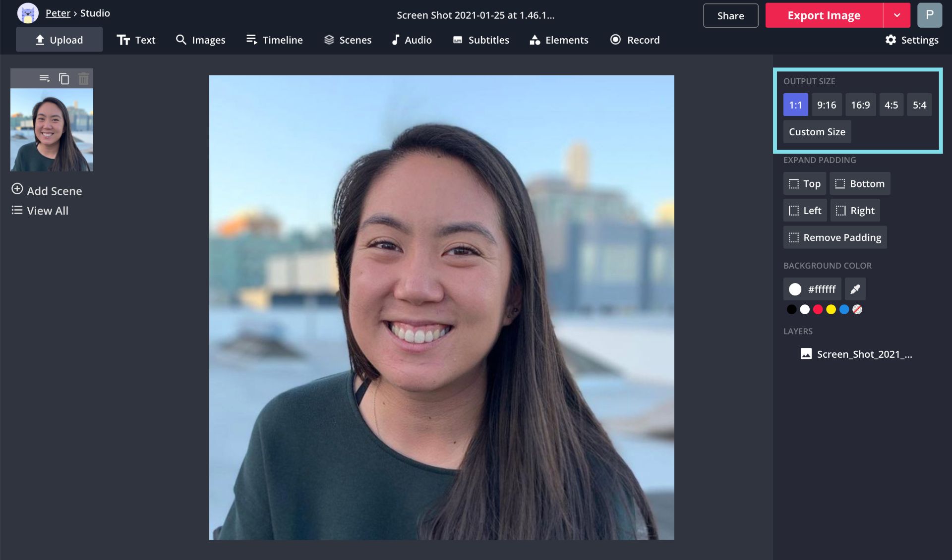Open the profile avatar menu
952x560 pixels.
pyautogui.click(x=930, y=15)
